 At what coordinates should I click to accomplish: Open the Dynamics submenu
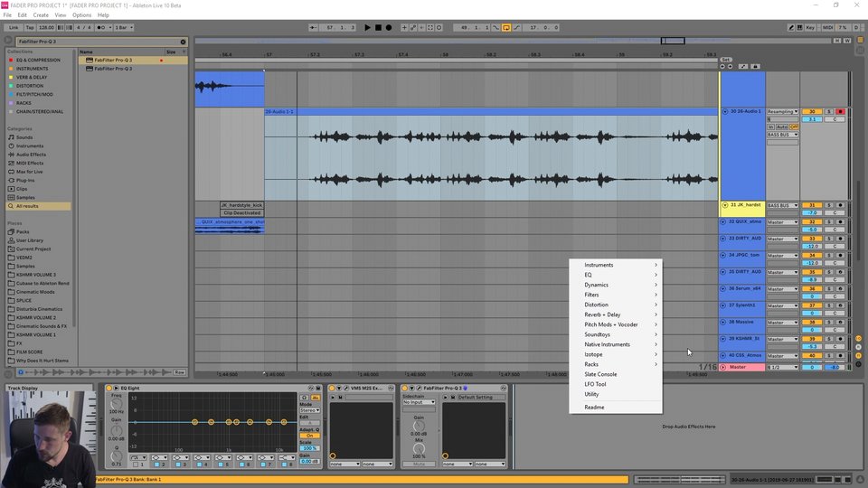coord(616,285)
